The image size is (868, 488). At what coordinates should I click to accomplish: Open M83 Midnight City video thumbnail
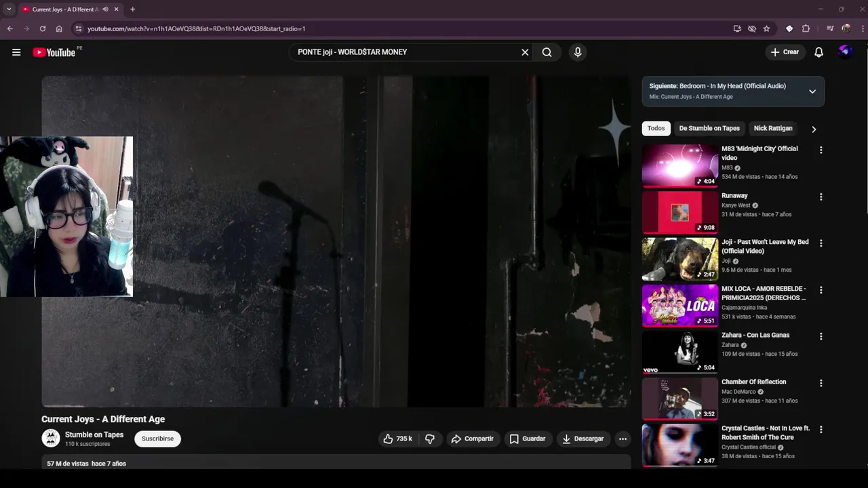click(x=679, y=165)
